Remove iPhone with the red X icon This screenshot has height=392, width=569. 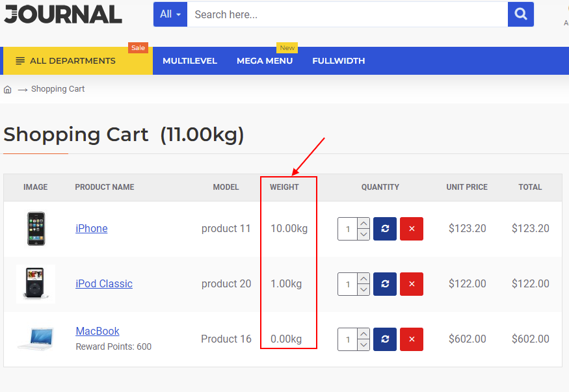click(411, 229)
